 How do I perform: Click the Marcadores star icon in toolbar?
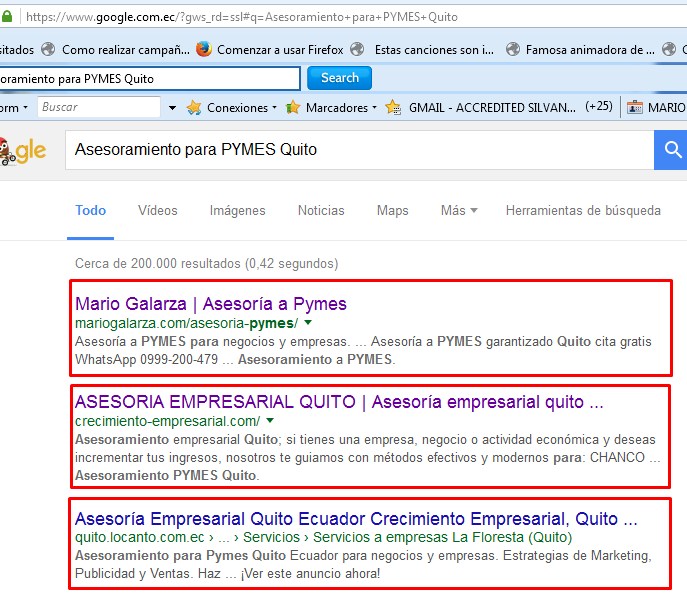293,107
